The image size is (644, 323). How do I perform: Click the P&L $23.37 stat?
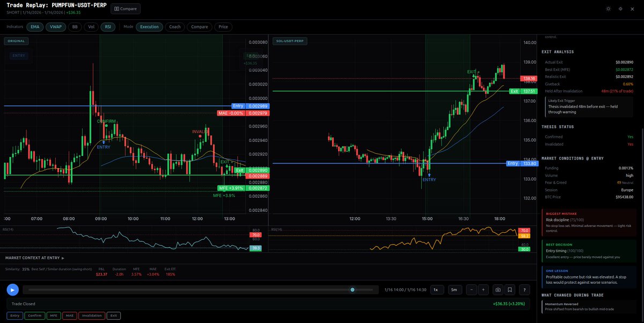click(101, 271)
